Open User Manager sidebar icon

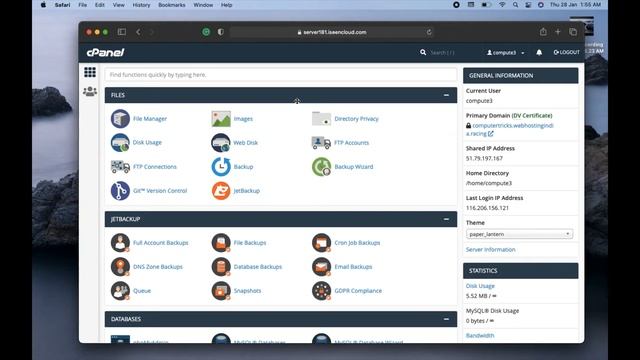point(90,91)
